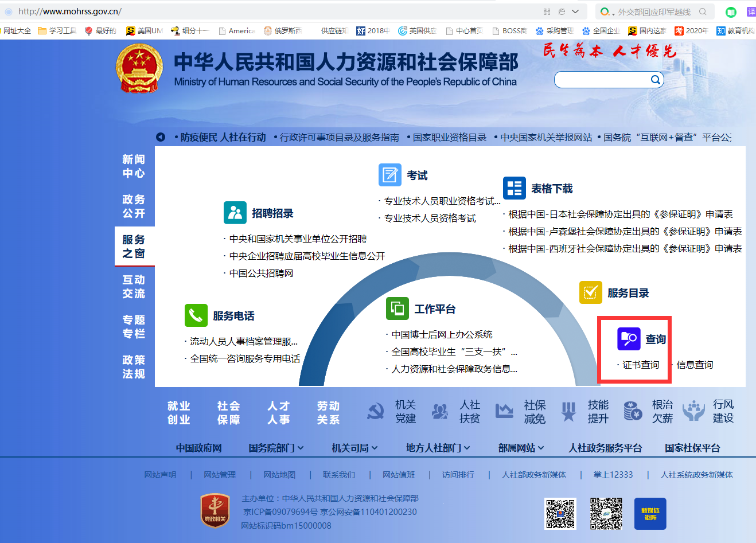The width and height of the screenshot is (756, 543).
Task: Click the 表格下载 forms download icon
Action: pos(514,188)
